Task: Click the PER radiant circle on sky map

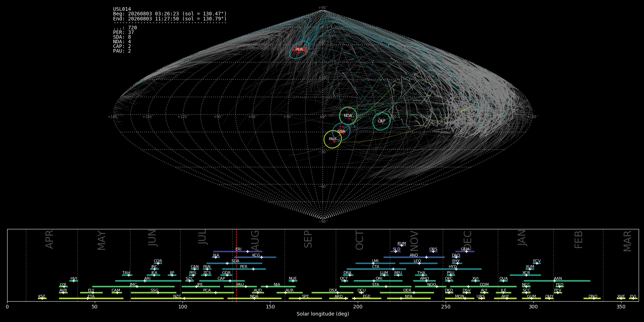Action: point(299,50)
